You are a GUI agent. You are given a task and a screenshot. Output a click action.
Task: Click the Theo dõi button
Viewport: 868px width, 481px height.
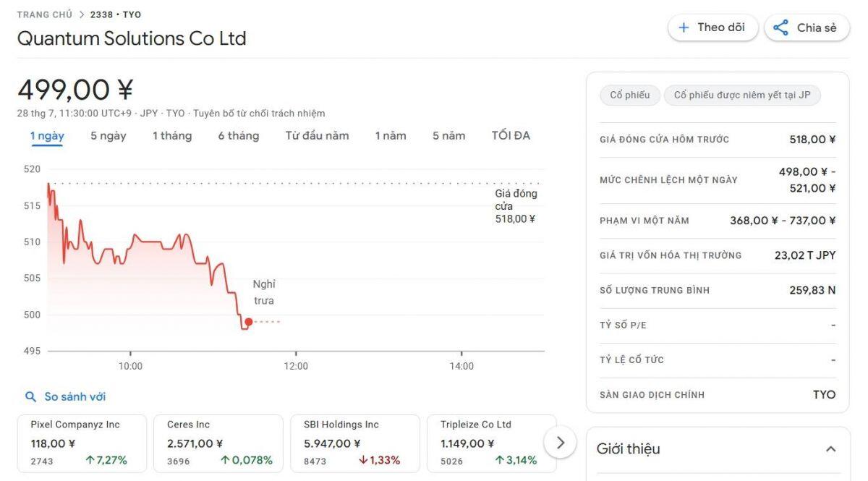[x=712, y=27]
